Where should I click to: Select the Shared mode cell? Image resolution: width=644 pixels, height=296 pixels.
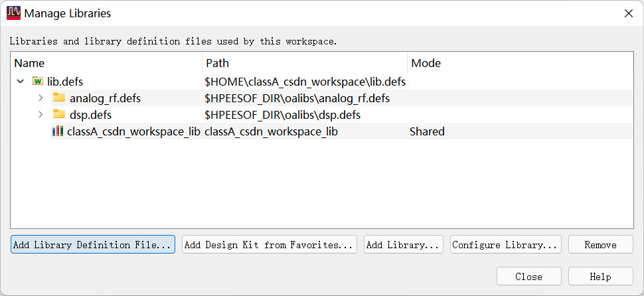[427, 131]
